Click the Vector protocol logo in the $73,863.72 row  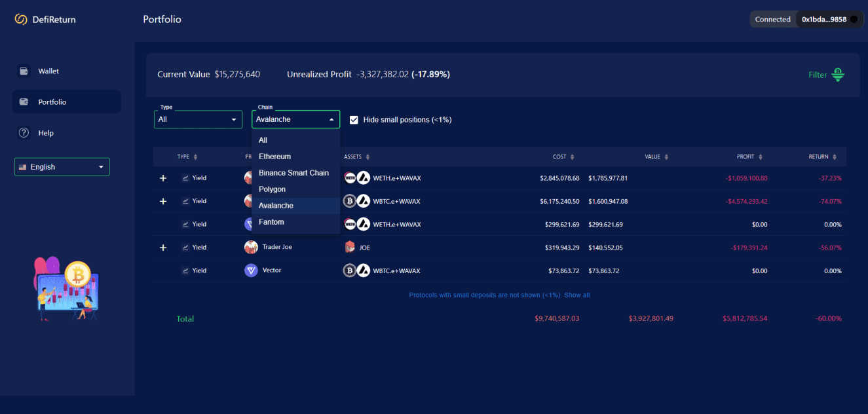click(251, 270)
